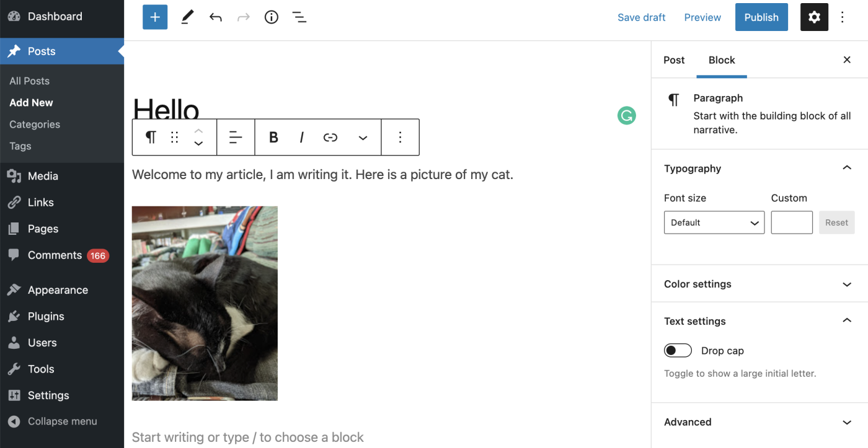
Task: Click the Save draft link
Action: point(641,17)
